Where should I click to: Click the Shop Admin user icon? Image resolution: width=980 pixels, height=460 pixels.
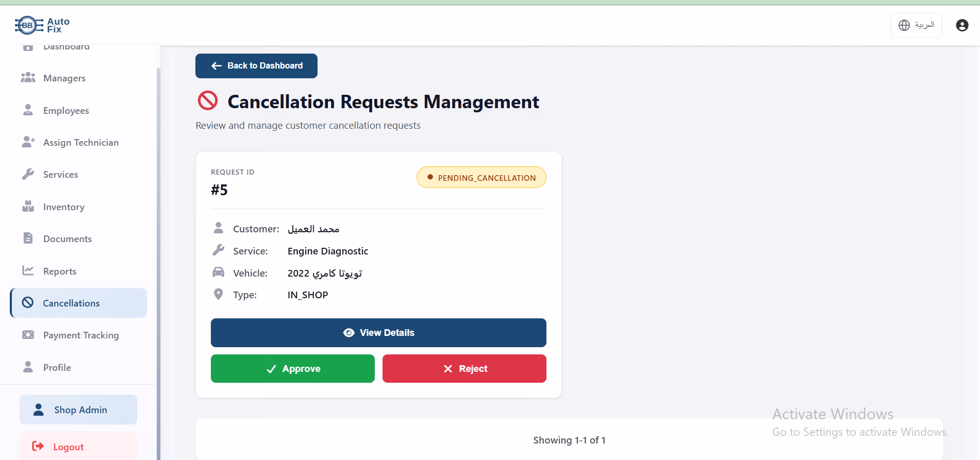pos(38,410)
